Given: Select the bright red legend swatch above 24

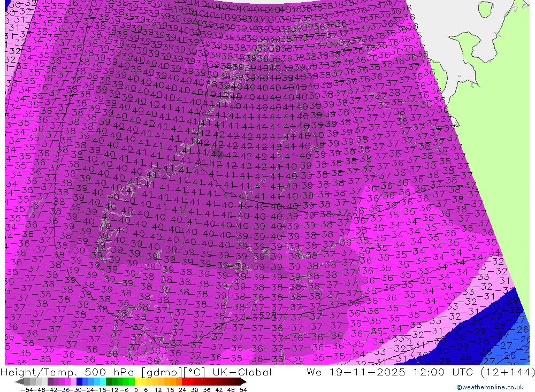Looking at the screenshot, I should click(185, 381).
